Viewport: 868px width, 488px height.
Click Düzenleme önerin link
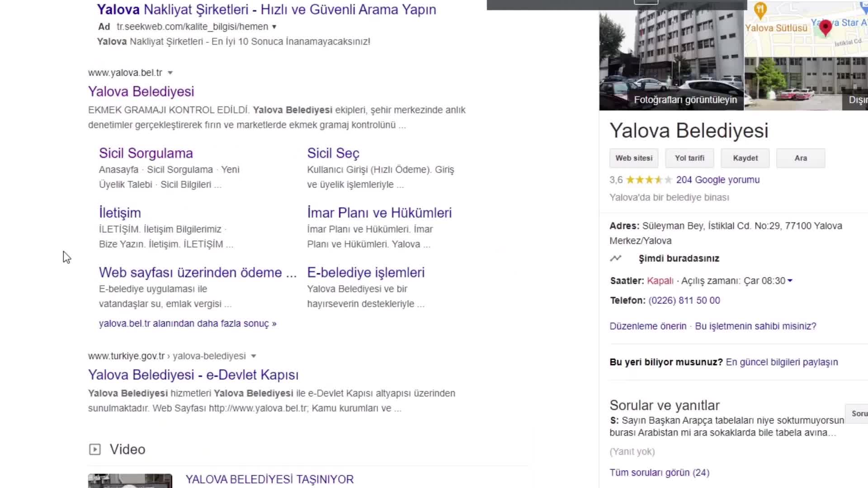[x=648, y=326]
